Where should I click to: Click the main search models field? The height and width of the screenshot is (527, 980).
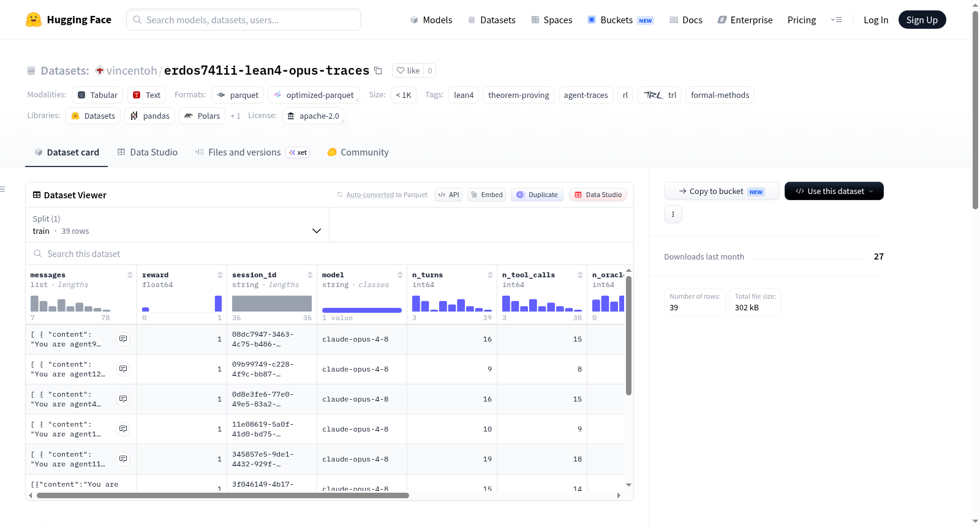[244, 20]
